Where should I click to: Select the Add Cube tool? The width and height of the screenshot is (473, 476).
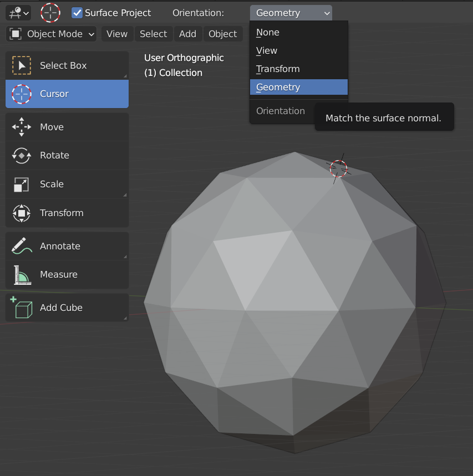point(67,308)
